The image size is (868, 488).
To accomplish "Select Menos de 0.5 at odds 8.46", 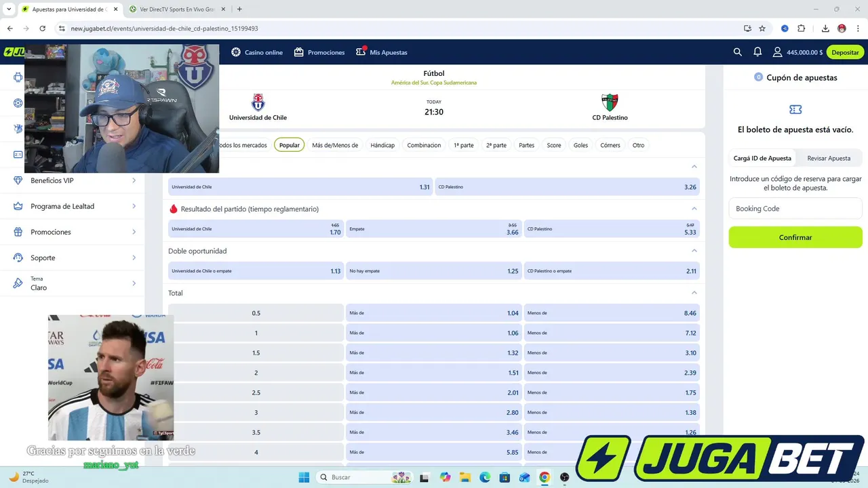I will [x=612, y=313].
